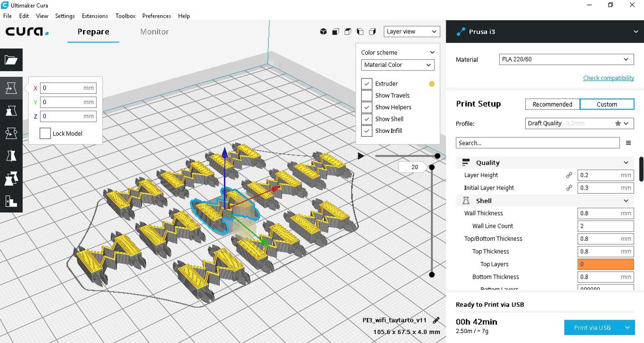Click the path slider end handle
This screenshot has width=644, height=343.
point(437,156)
